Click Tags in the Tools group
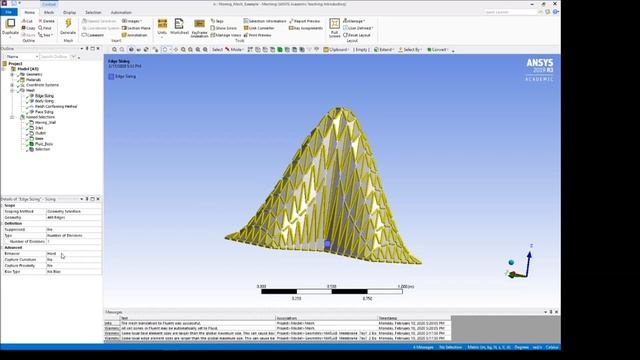 click(217, 21)
